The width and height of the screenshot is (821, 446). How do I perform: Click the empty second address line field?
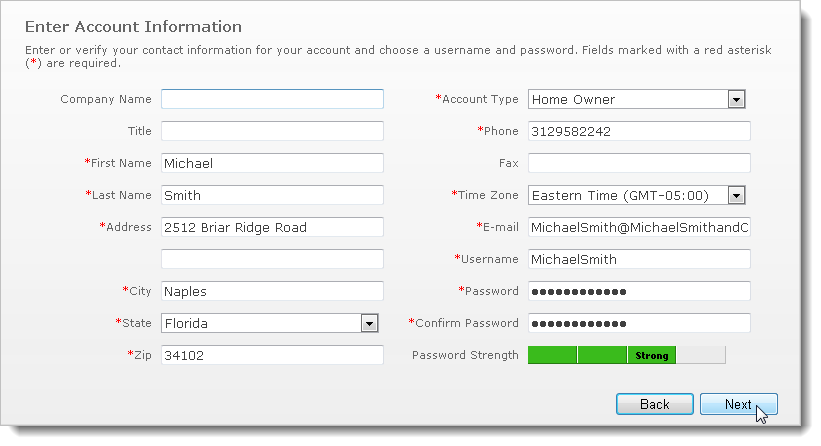click(x=272, y=259)
